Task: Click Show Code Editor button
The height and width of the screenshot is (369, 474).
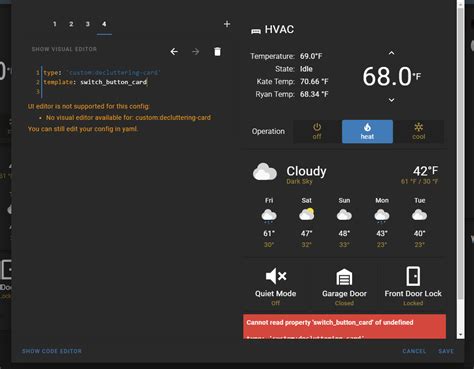Action: [52, 351]
